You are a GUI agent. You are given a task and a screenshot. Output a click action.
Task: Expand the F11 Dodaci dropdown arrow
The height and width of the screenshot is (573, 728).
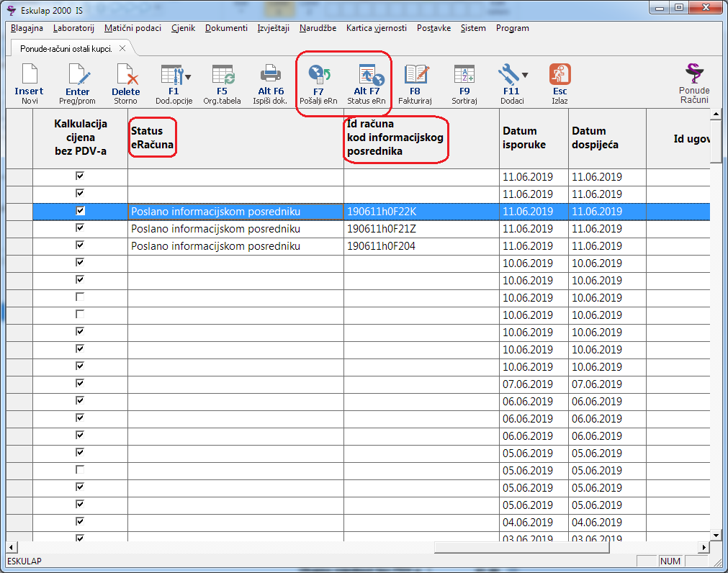coord(525,75)
